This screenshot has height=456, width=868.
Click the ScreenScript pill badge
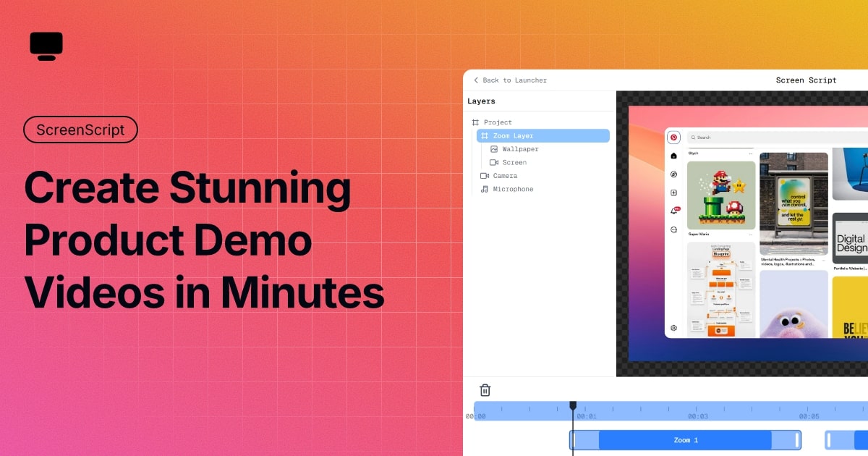pos(80,130)
